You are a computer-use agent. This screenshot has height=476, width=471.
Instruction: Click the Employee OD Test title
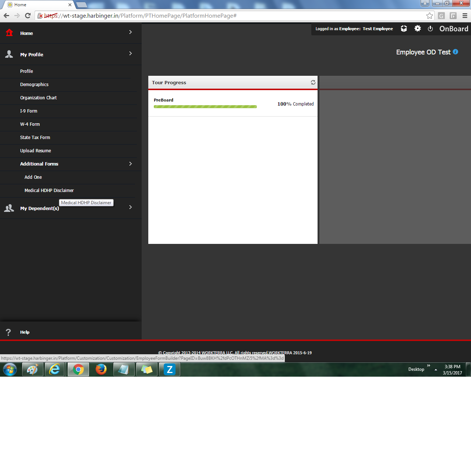[423, 52]
